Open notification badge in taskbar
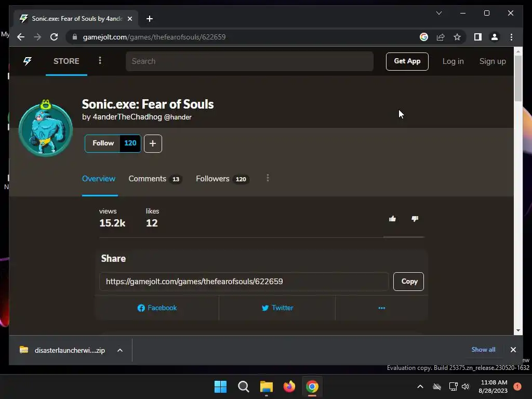 [x=517, y=387]
